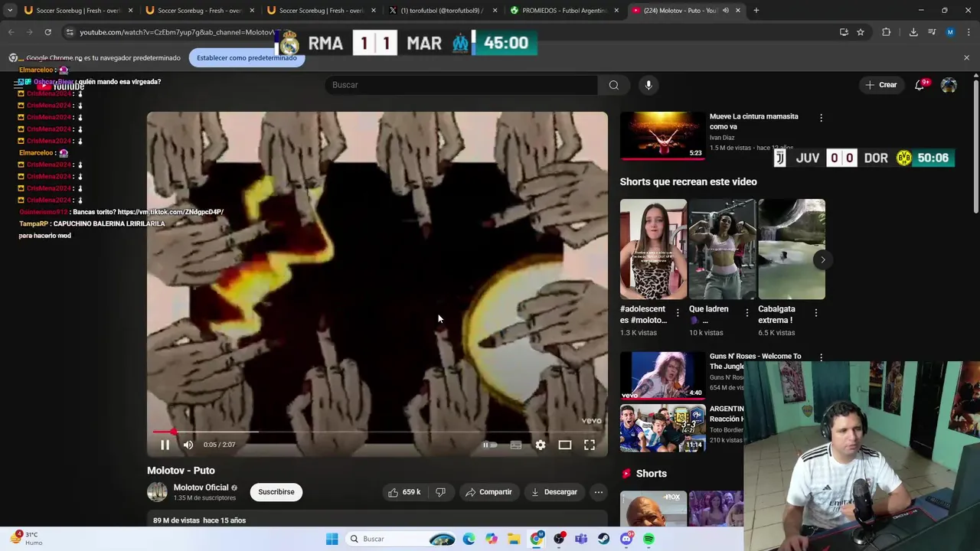Open the Crear create menu
Screen dimensions: 980x551
coord(880,85)
